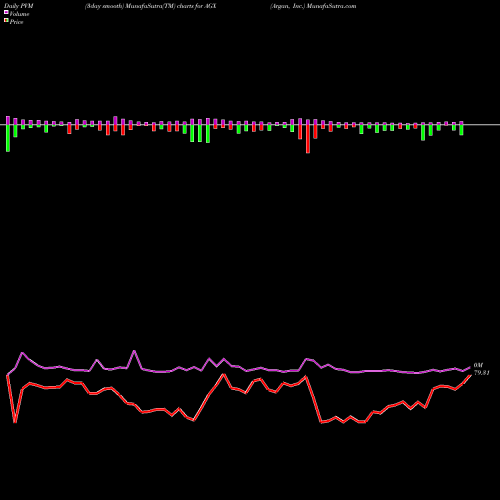Click the magenta Volume legend swatch
The height and width of the screenshot is (500, 500).
tap(6, 12)
